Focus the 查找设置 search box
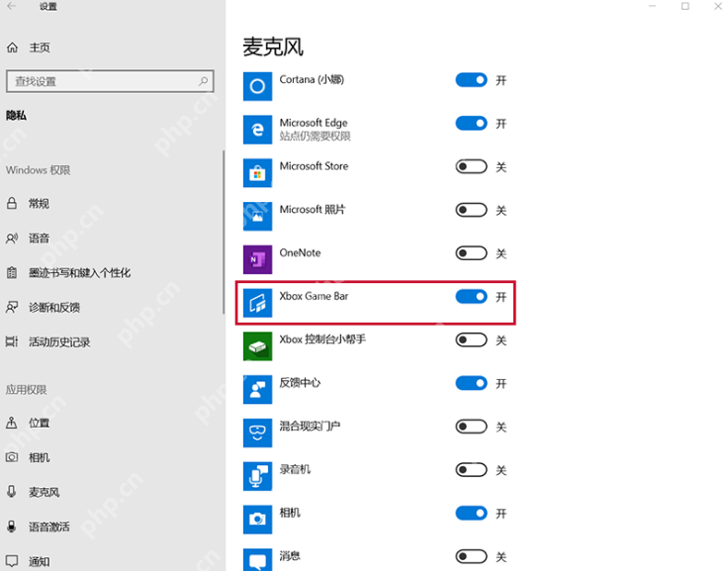Screen dimensions: 728x576 click(110, 81)
